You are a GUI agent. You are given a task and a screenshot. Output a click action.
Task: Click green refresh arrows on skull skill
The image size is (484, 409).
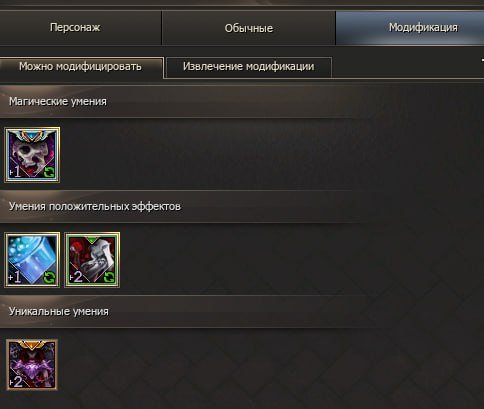(49, 172)
